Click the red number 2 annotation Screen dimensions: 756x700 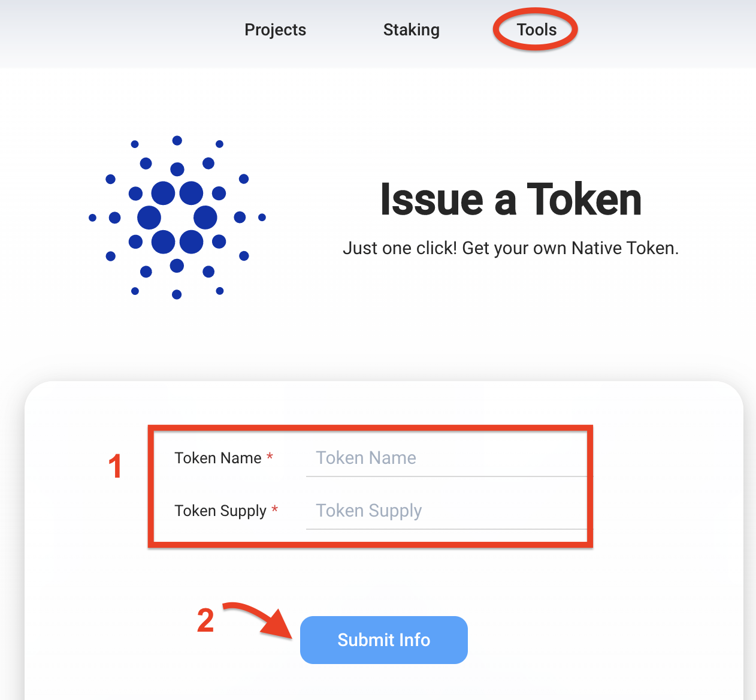point(205,620)
